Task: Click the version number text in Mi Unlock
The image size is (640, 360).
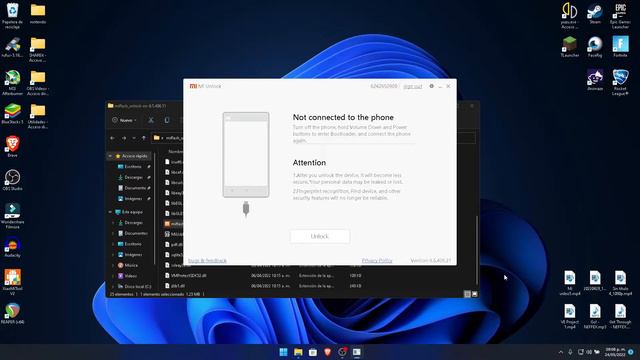Action: (x=431, y=260)
